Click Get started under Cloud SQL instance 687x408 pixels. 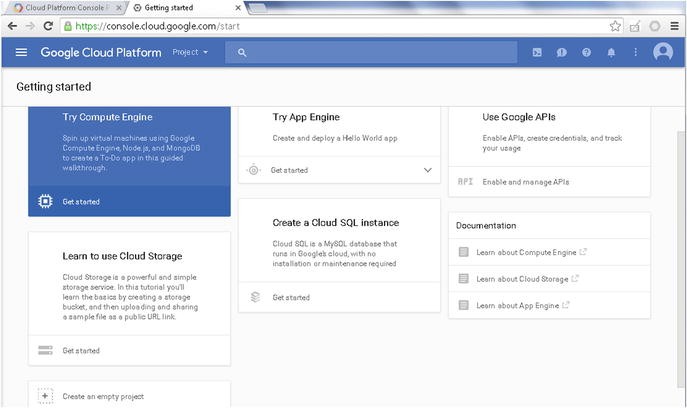291,297
